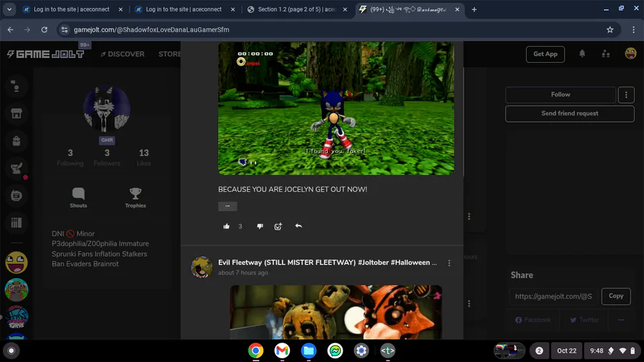
Task: Open the Springtrap and Foxy post image
Action: pos(336,312)
